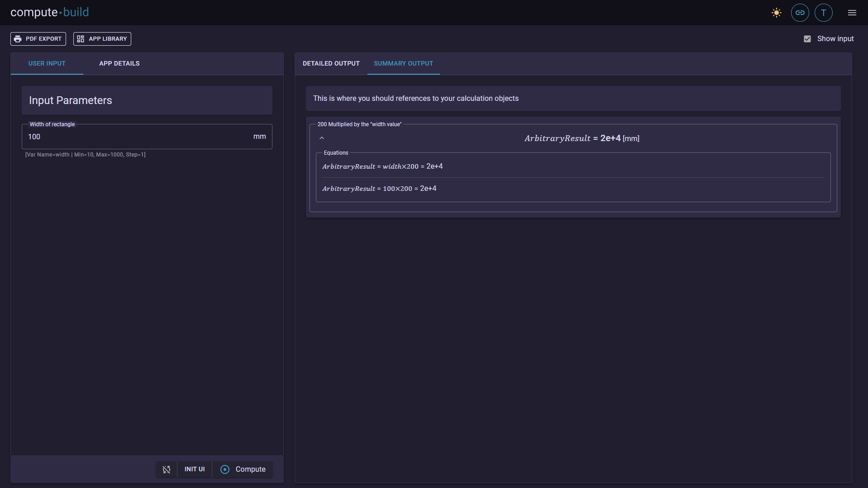This screenshot has height=488, width=868.
Task: Click the share link icon
Action: coord(800,13)
